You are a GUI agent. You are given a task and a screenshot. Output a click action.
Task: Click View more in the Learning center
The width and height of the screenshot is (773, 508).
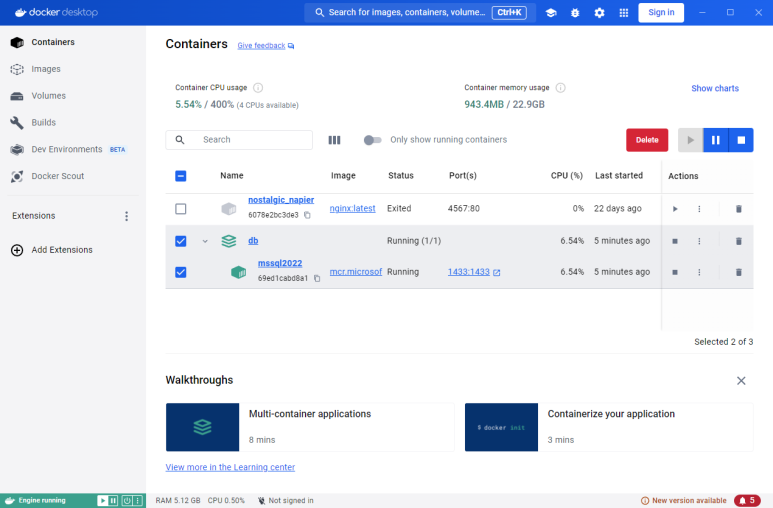point(230,467)
